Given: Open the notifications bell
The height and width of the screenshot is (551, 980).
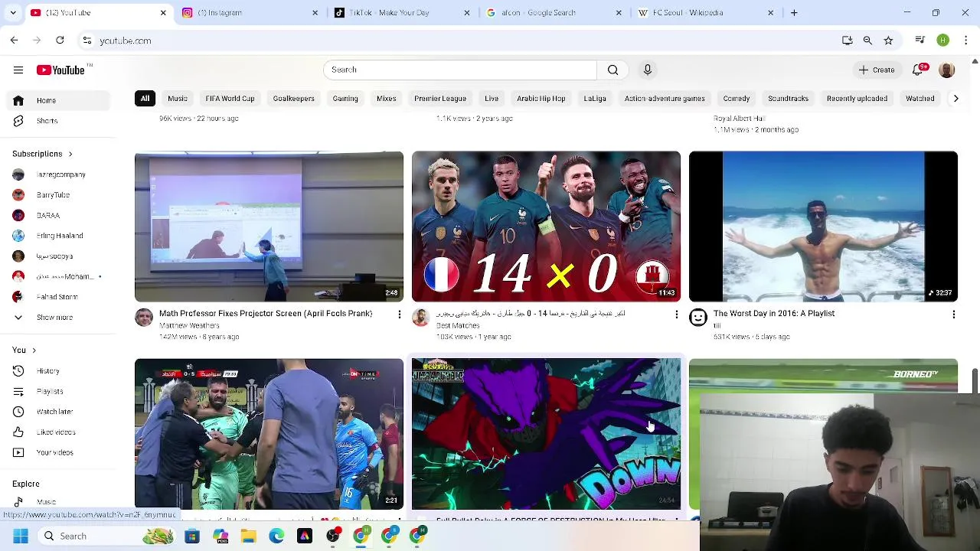Looking at the screenshot, I should click(x=918, y=70).
